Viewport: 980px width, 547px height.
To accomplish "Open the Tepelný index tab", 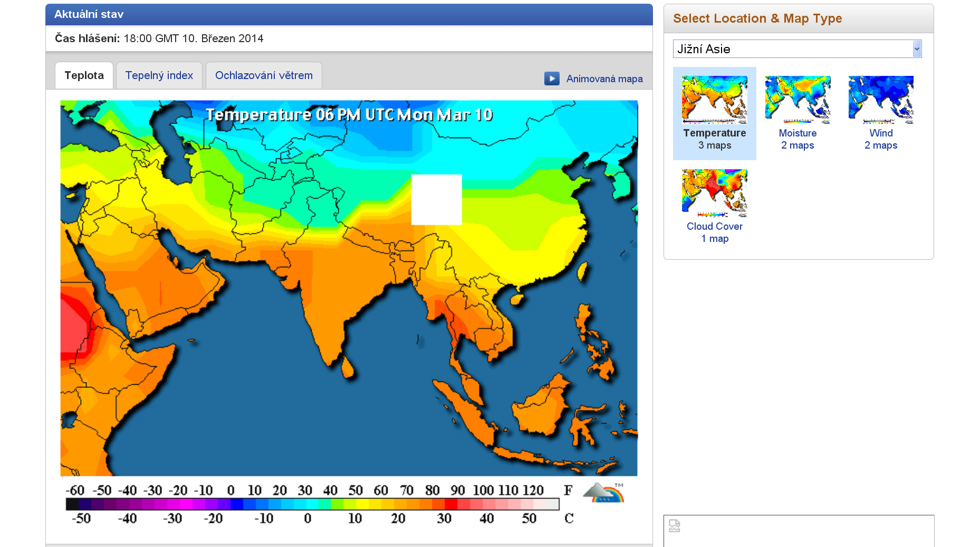I will point(159,76).
